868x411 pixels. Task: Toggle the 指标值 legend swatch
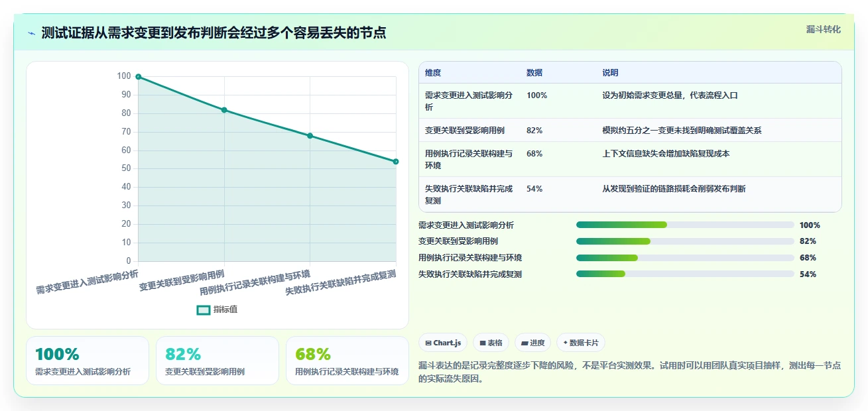pos(204,310)
